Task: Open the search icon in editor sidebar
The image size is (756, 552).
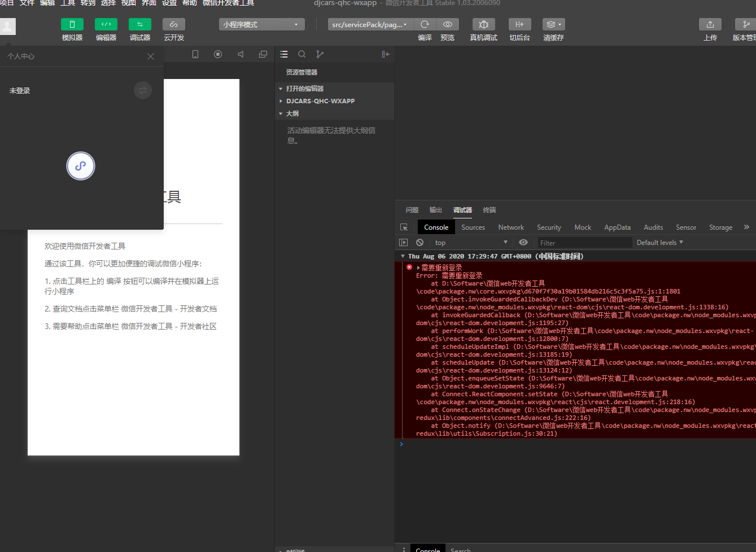Action: point(302,54)
